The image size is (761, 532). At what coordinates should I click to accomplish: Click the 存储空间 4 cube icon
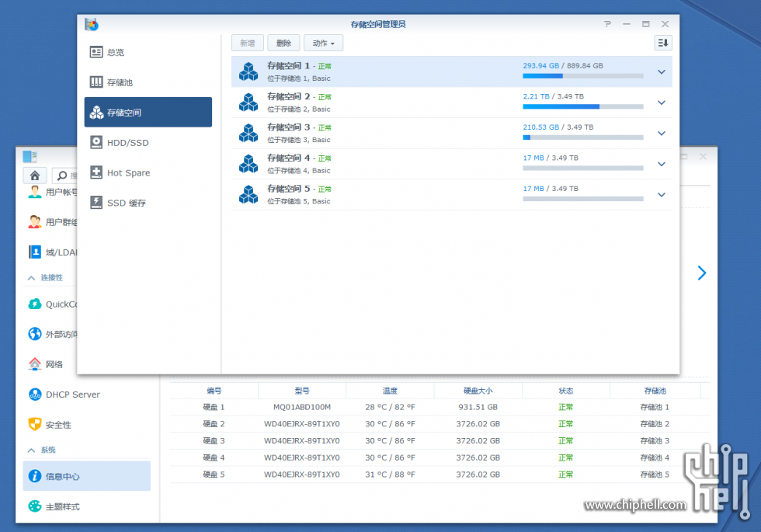coord(248,164)
